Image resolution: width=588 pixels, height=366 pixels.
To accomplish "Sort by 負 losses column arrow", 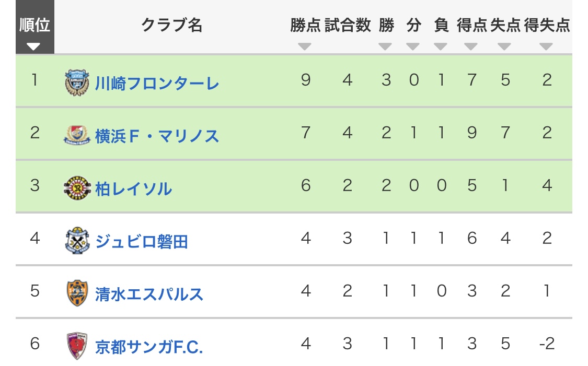I will pyautogui.click(x=440, y=47).
